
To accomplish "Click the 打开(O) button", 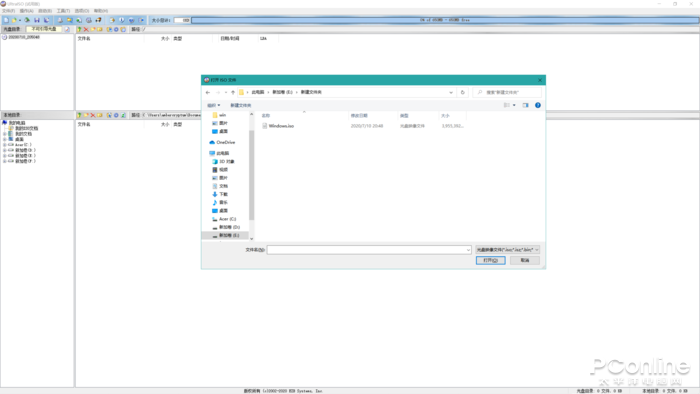I will 491,260.
